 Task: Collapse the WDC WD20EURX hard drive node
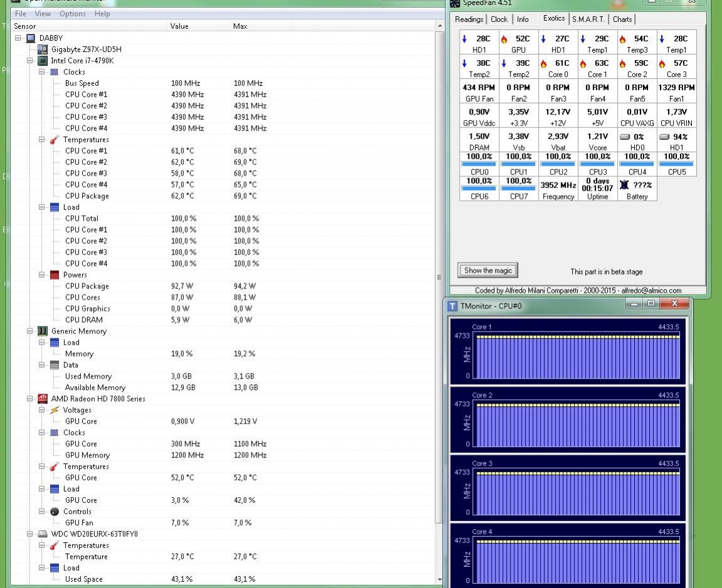tap(29, 533)
